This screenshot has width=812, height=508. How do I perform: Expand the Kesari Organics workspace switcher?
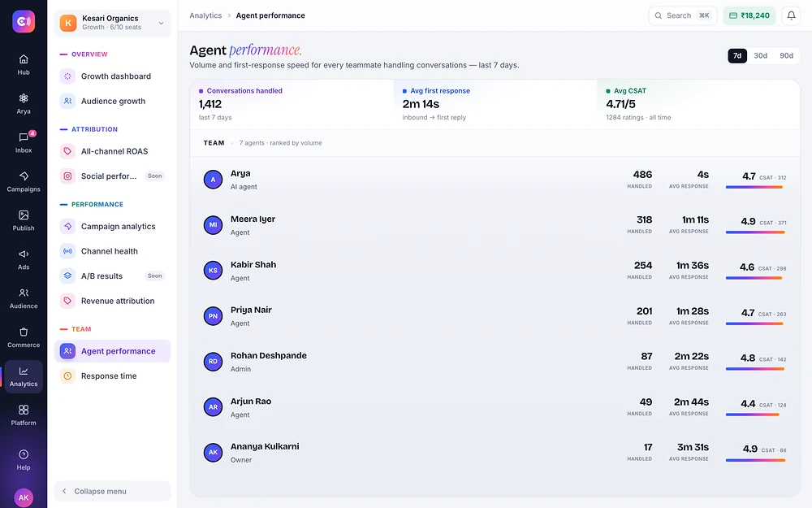[x=112, y=23]
